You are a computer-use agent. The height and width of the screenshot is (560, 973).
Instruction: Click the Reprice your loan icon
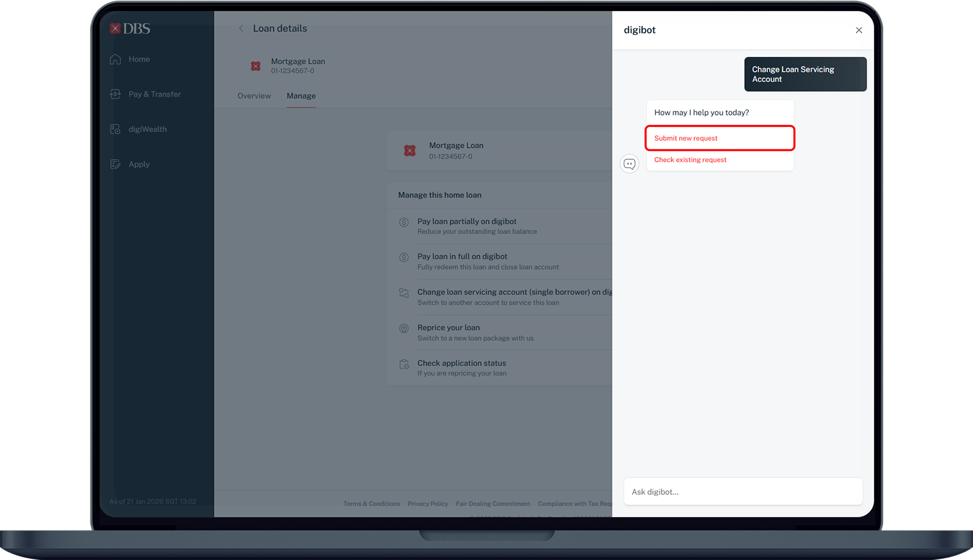[404, 329]
